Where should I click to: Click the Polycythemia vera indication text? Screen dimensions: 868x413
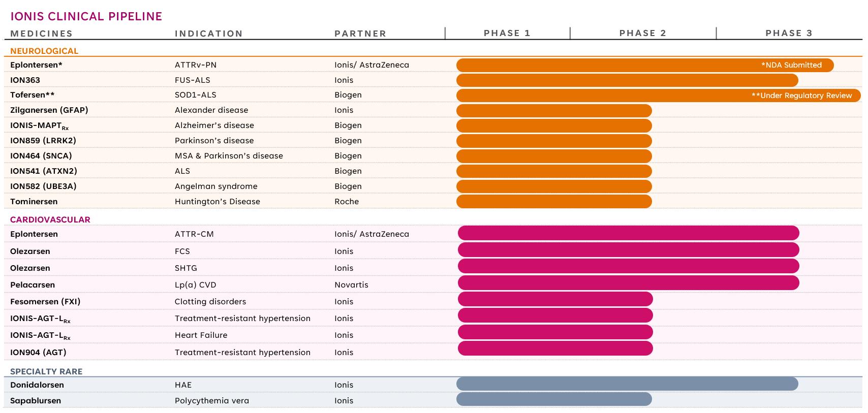click(x=212, y=401)
